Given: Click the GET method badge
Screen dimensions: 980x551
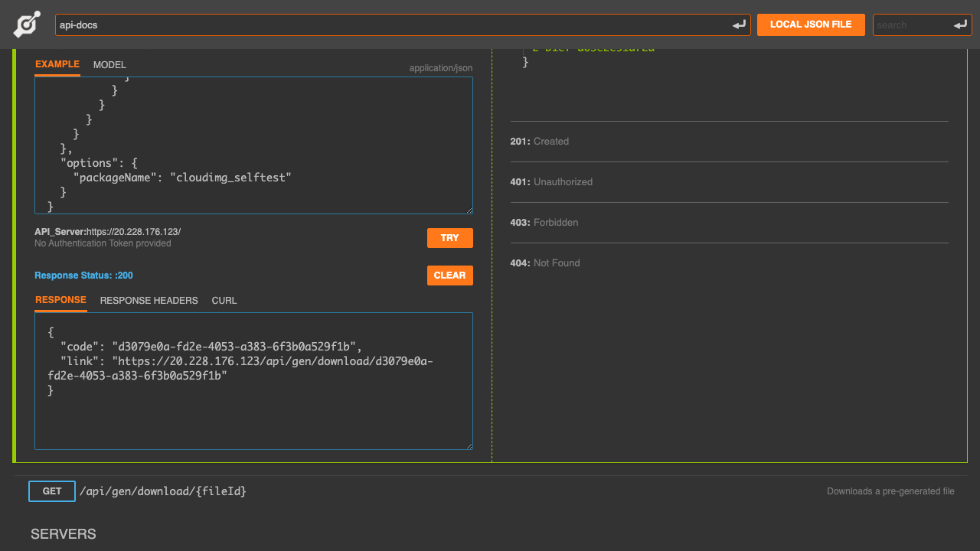Looking at the screenshot, I should point(52,491).
